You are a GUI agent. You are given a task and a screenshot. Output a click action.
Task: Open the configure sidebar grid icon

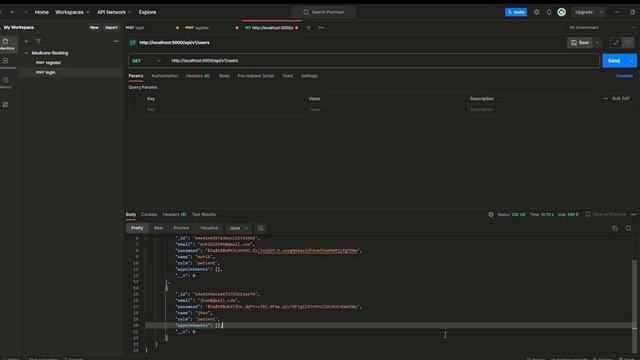5,105
